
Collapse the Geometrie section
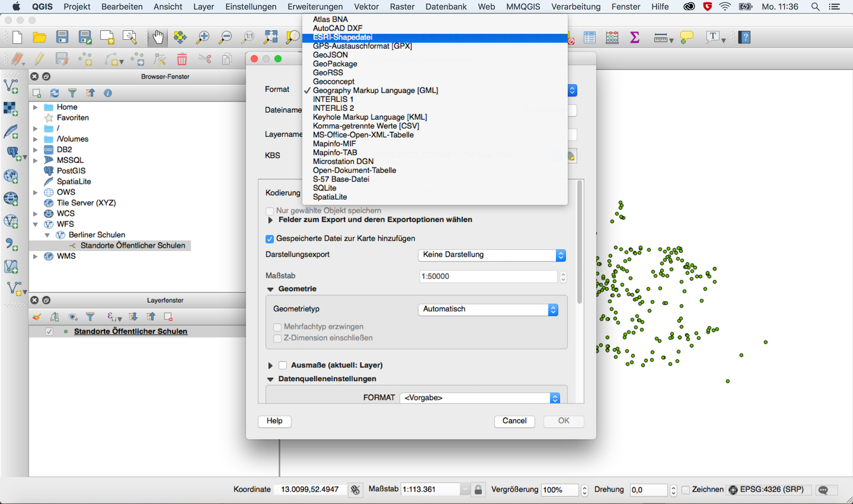coord(270,289)
